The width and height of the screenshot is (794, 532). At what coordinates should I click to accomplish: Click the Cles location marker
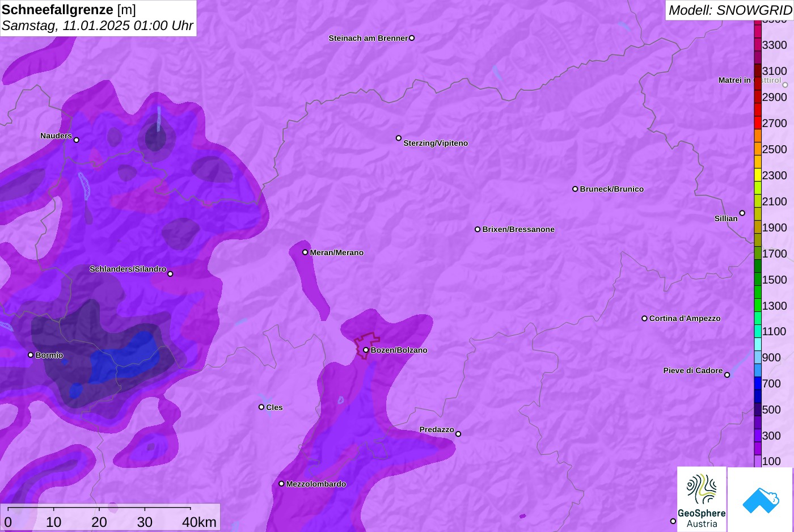(x=261, y=407)
